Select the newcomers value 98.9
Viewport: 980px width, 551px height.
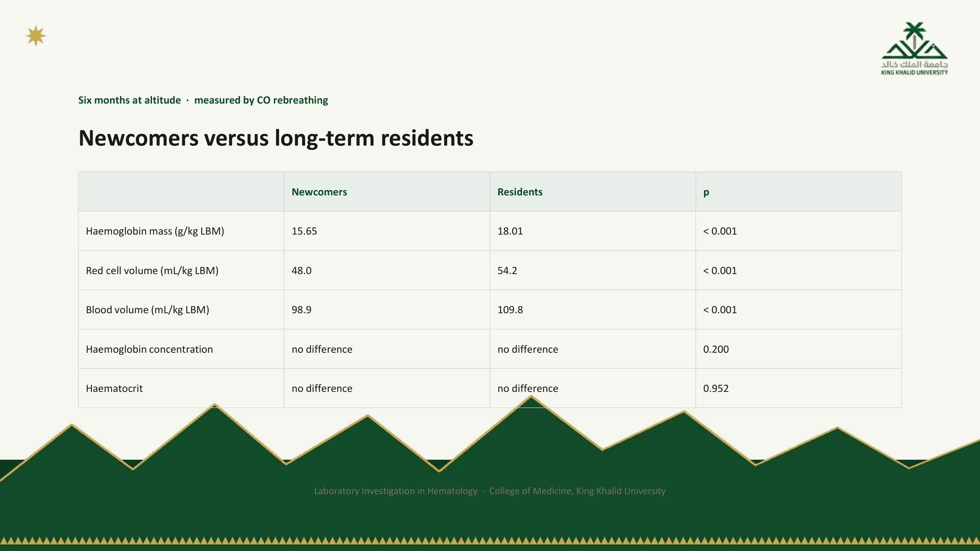301,310
